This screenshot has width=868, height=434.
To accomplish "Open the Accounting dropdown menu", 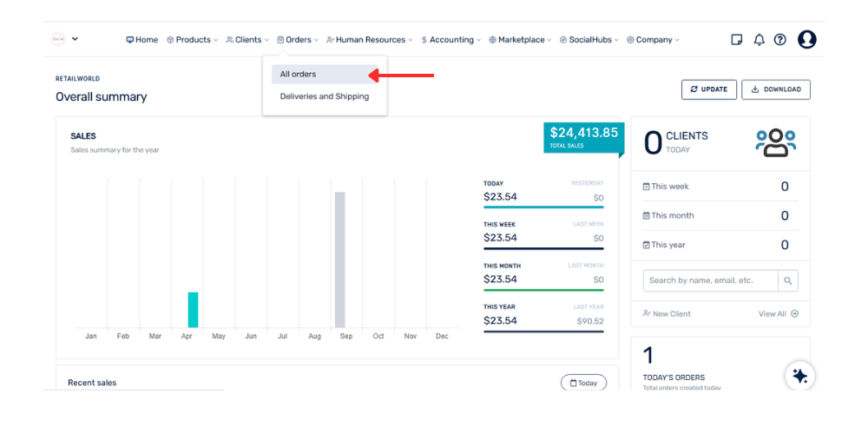I will tap(450, 40).
